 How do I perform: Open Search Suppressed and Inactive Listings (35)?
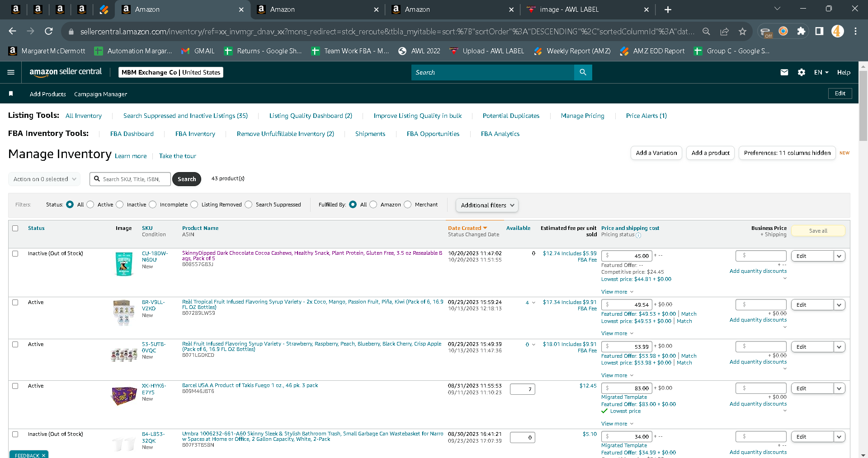(x=185, y=116)
